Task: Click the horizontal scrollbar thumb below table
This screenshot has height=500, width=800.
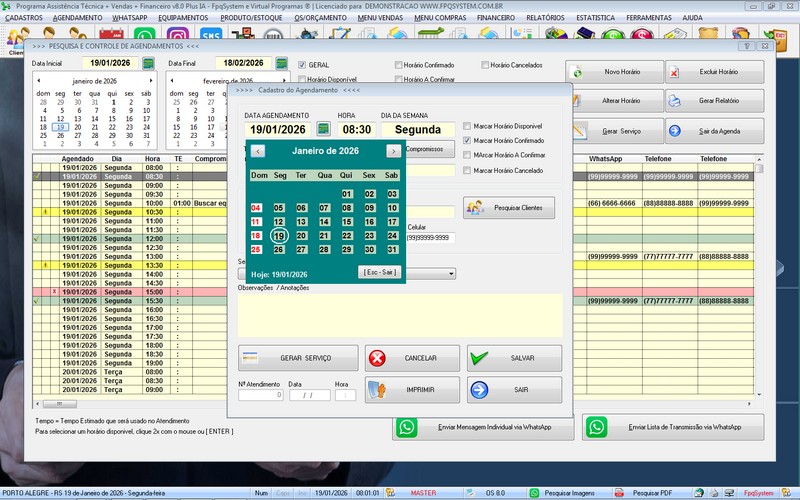Action: point(60,404)
